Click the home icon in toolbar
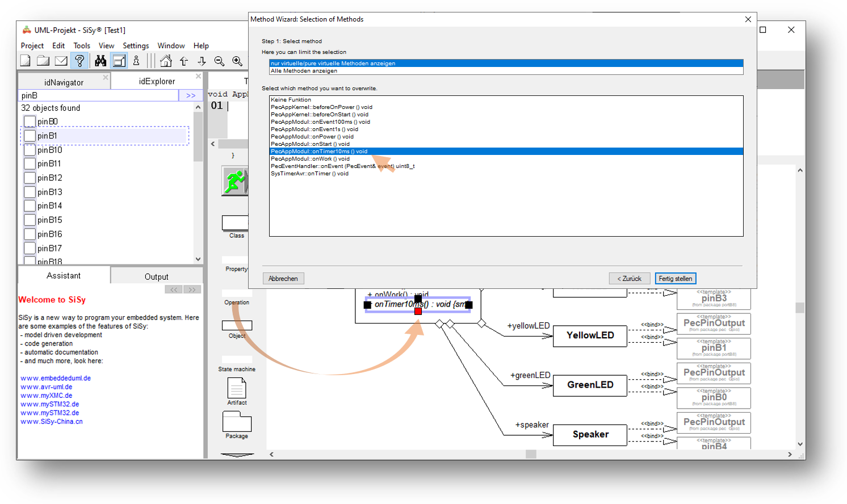Image resolution: width=847 pixels, height=504 pixels. coord(166,61)
